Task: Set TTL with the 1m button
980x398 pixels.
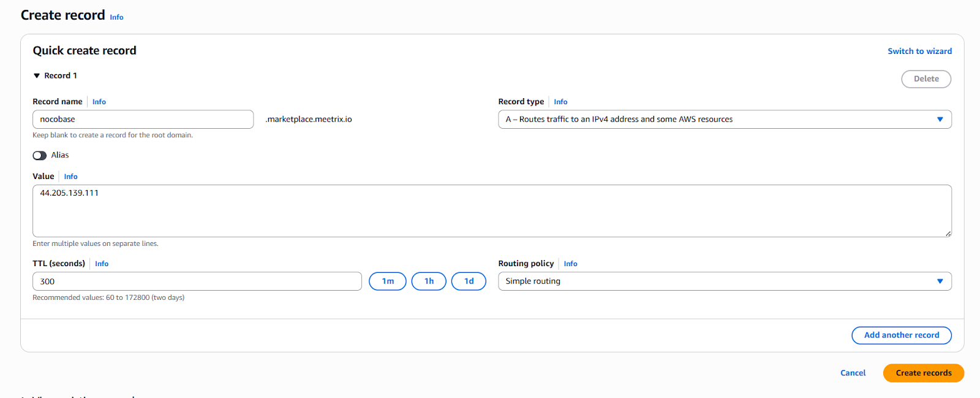Action: tap(388, 281)
